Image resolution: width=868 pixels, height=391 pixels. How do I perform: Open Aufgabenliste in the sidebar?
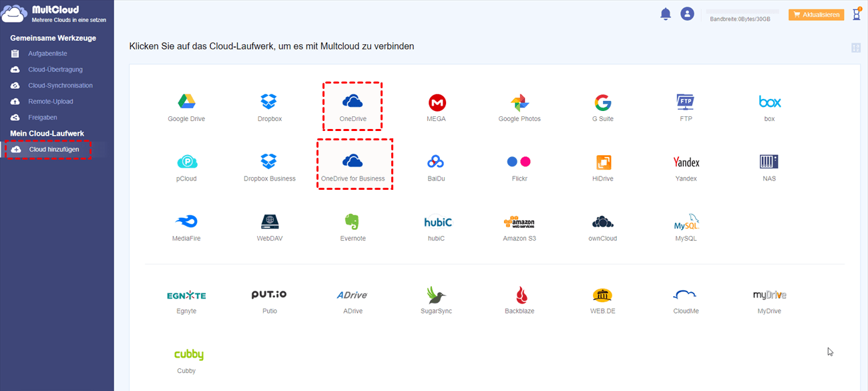[x=47, y=53]
